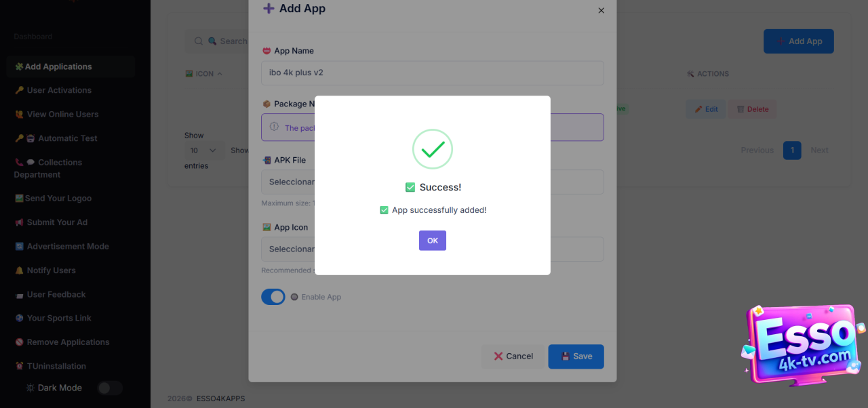This screenshot has height=408, width=868.
Task: Click OK in the Success dialog
Action: [x=432, y=241]
